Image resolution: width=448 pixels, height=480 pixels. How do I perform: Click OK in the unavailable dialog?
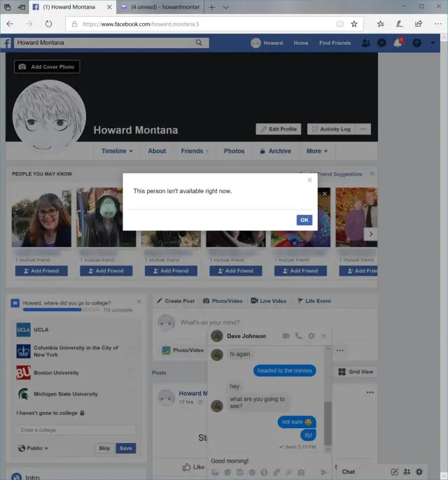click(304, 220)
